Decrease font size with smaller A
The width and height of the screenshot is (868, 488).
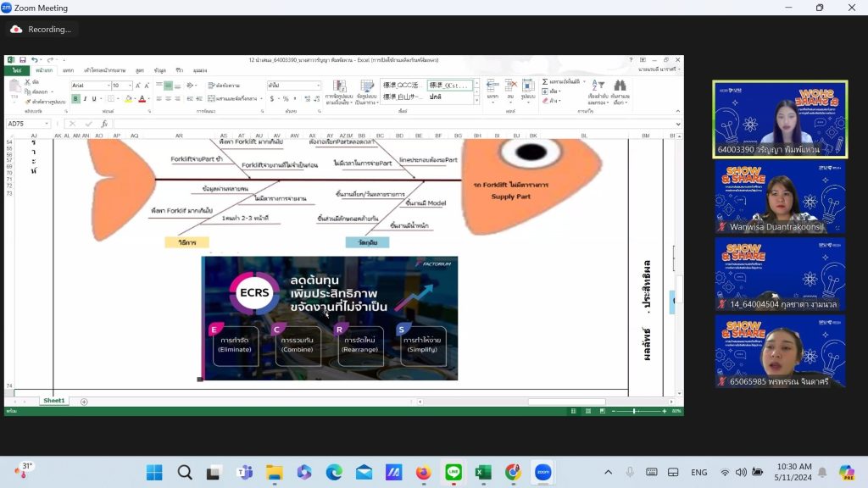click(x=147, y=86)
